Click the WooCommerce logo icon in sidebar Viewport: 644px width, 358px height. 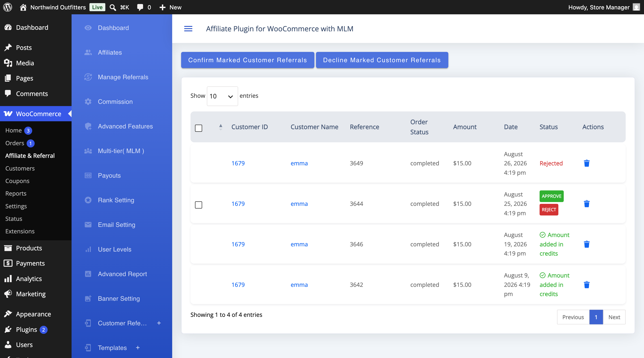point(8,114)
